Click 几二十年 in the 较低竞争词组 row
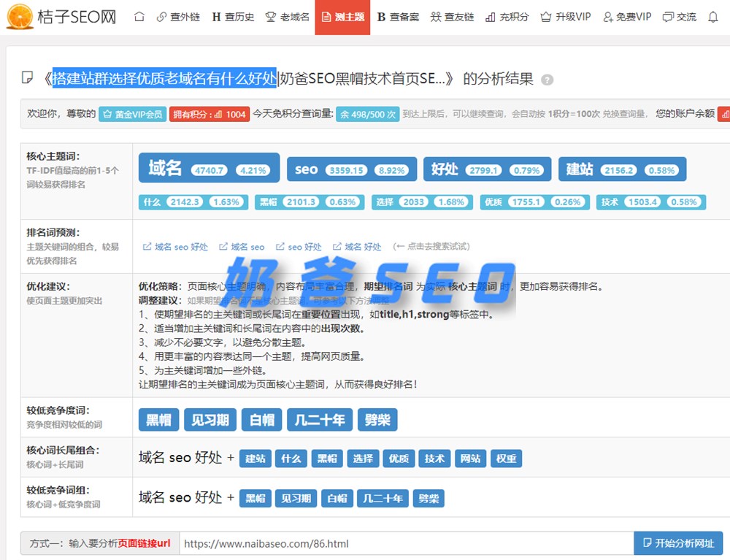The width and height of the screenshot is (730, 560). [x=383, y=499]
